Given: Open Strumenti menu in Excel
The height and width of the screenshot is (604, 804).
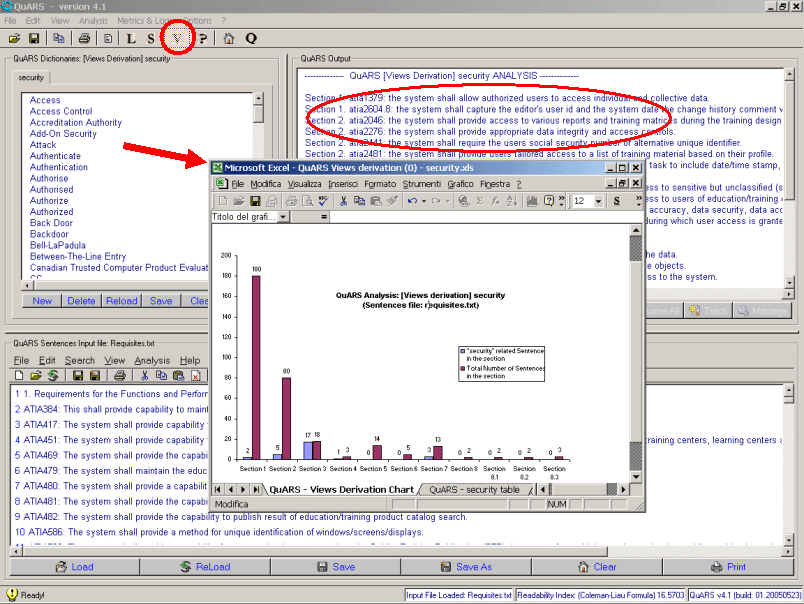Looking at the screenshot, I should [x=421, y=184].
